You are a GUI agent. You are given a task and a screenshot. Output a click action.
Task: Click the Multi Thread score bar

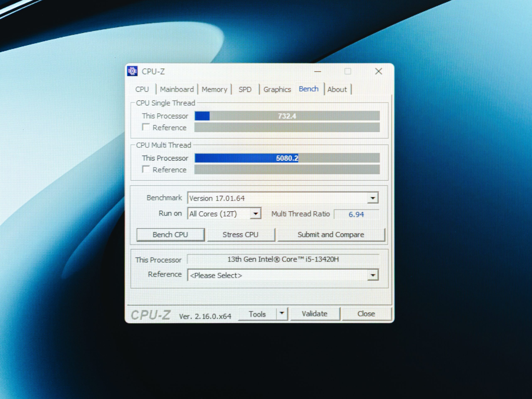pyautogui.click(x=287, y=158)
